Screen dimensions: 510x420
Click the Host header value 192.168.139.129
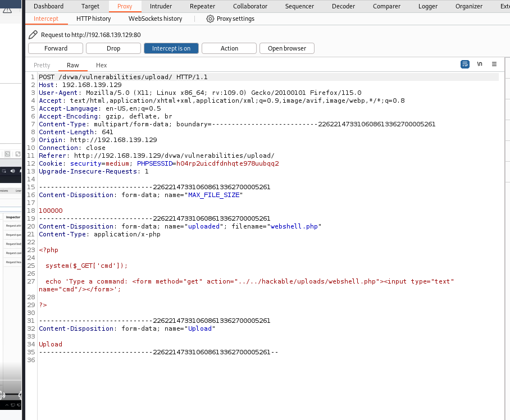point(92,85)
